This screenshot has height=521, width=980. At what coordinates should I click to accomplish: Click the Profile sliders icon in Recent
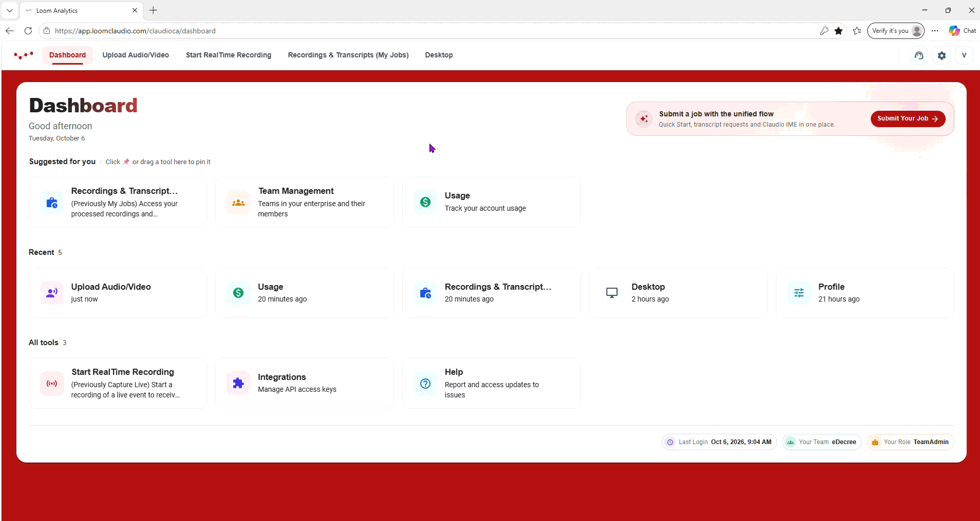click(x=799, y=293)
